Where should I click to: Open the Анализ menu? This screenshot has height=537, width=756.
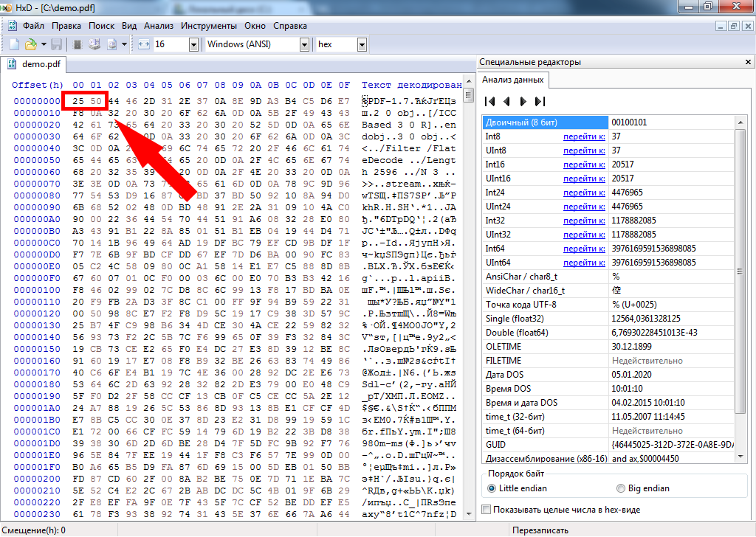(x=159, y=25)
